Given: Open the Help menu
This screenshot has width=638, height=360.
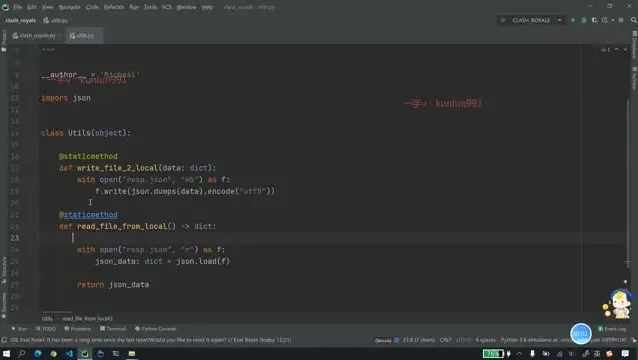Looking at the screenshot, I should 207,7.
